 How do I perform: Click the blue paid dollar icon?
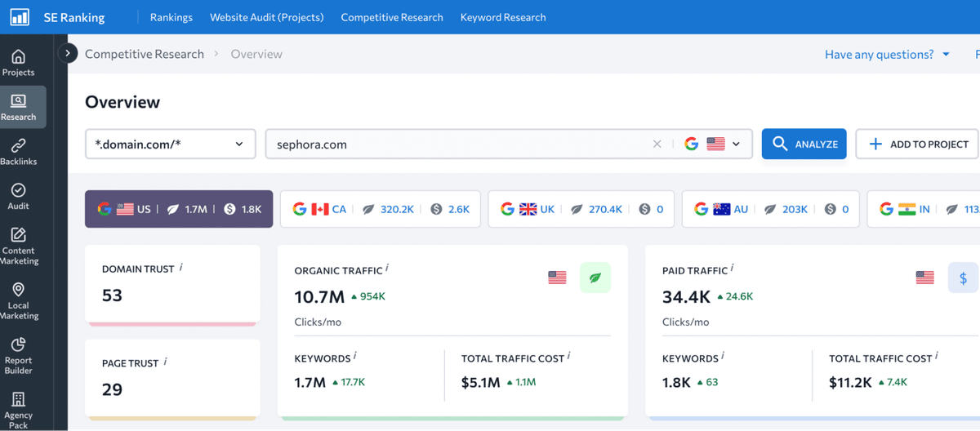(963, 278)
